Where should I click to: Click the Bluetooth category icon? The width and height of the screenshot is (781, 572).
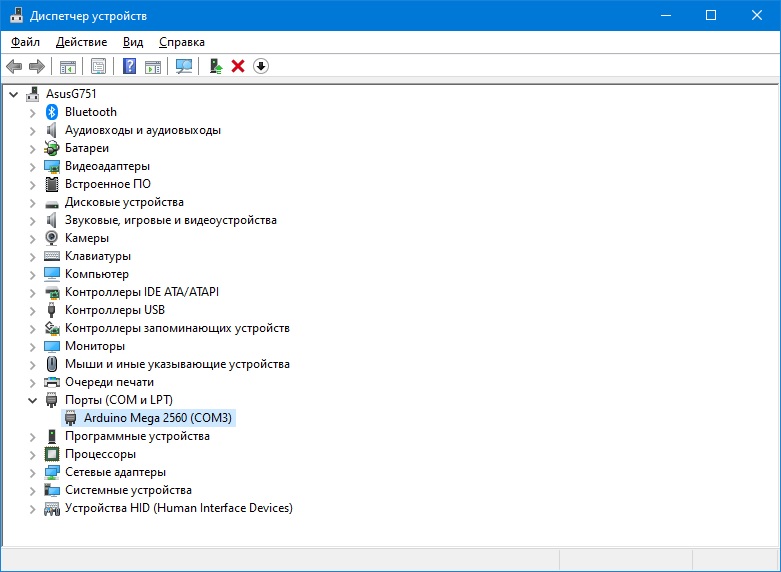pyautogui.click(x=52, y=112)
